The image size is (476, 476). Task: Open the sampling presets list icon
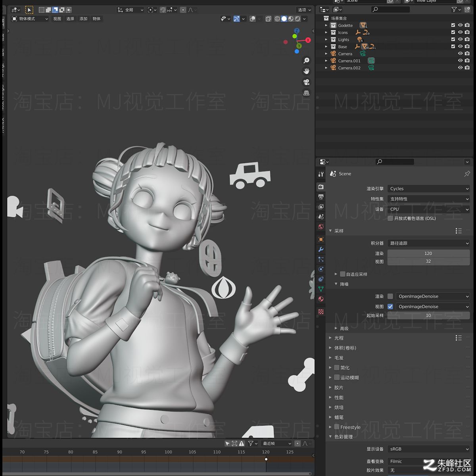click(459, 231)
